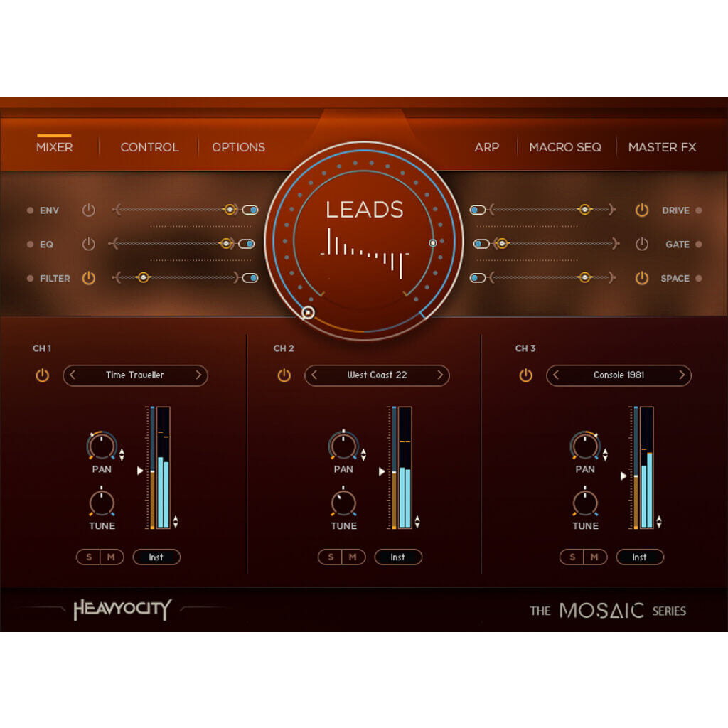Flip the blue toggle switch beside ENV
Image resolution: width=728 pixels, height=728 pixels.
coord(250,210)
